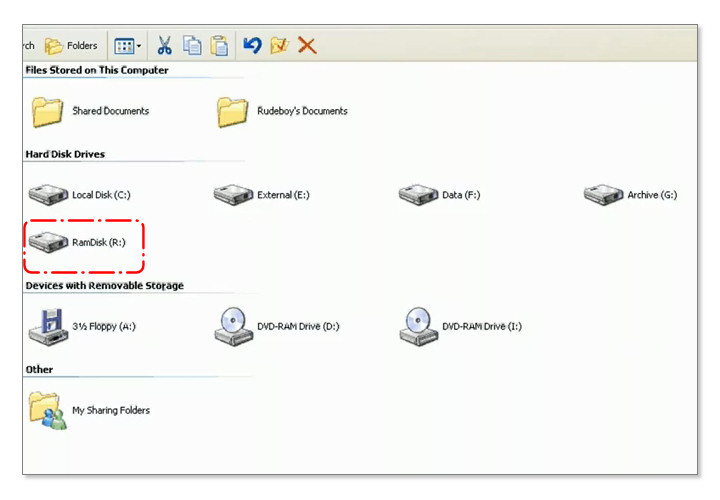Click the "3½ Floppy (A:)" label
Image resolution: width=720 pixels, height=500 pixels.
coord(104,326)
